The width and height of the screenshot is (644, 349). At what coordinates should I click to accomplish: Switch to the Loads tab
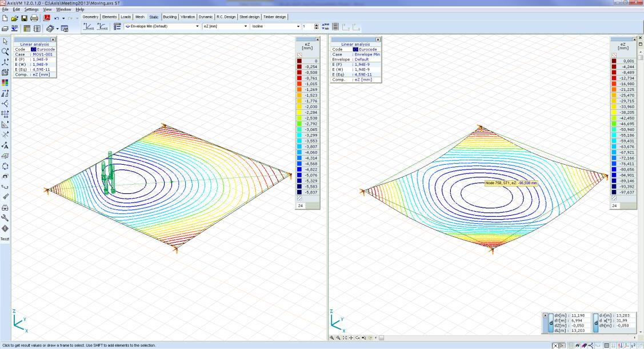coord(126,17)
